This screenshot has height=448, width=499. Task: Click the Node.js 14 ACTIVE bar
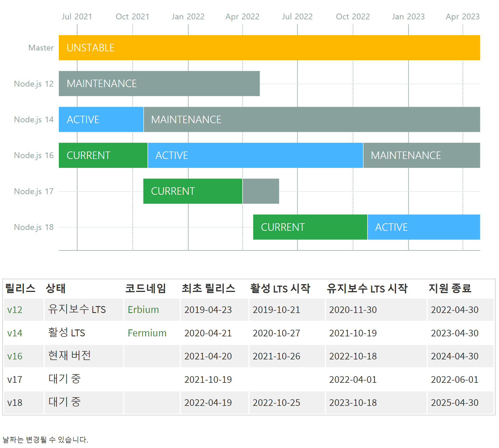tap(101, 119)
